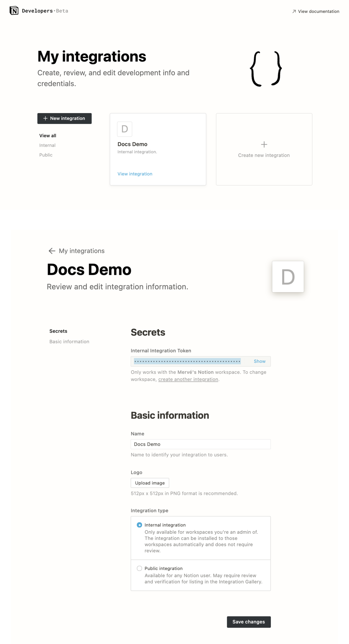Select View all in the sidebar
The width and height of the screenshot is (349, 644).
[48, 135]
